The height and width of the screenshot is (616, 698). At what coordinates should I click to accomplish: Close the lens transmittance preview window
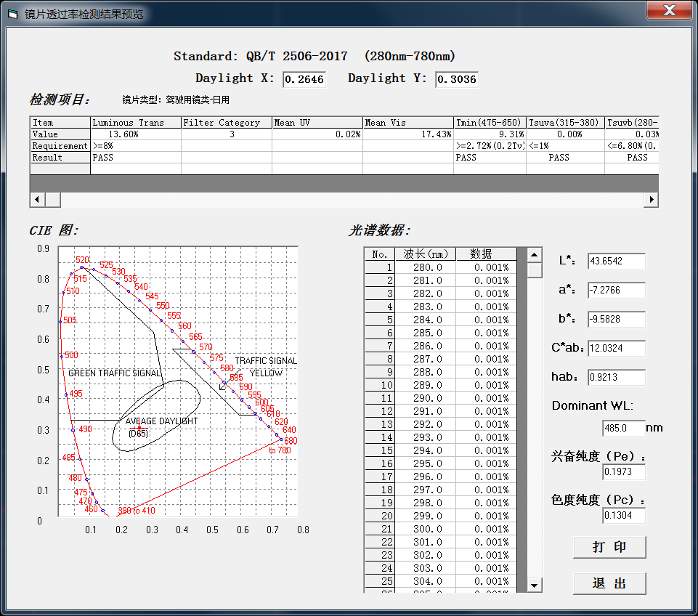[x=669, y=11]
